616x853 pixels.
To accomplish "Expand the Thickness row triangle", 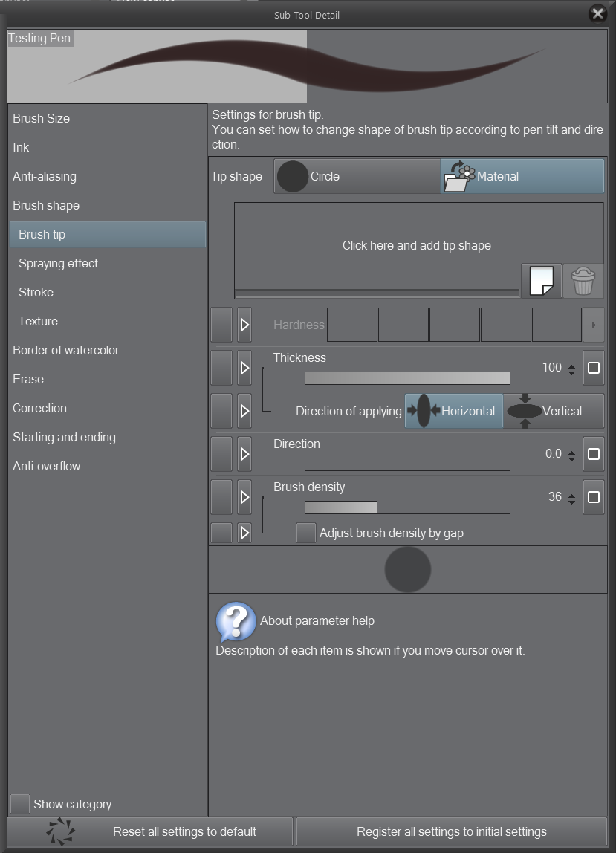I will tap(244, 369).
